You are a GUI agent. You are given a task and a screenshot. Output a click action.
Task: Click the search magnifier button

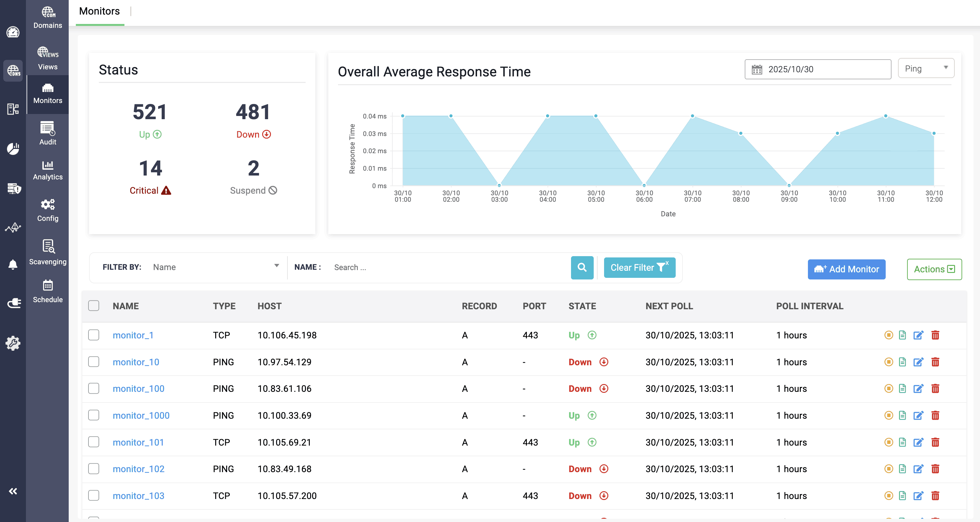click(582, 267)
